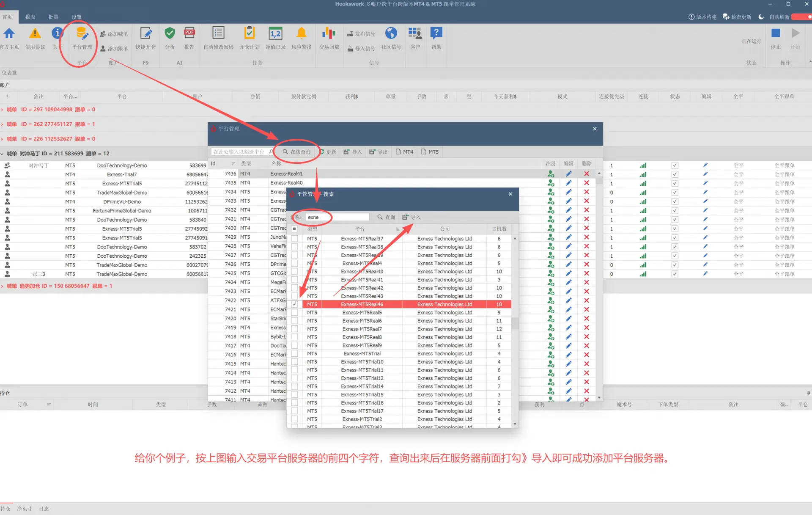This screenshot has width=812, height=515.
Task: Expand the 喊单 ID = 297 109044998 group
Action: (2, 110)
